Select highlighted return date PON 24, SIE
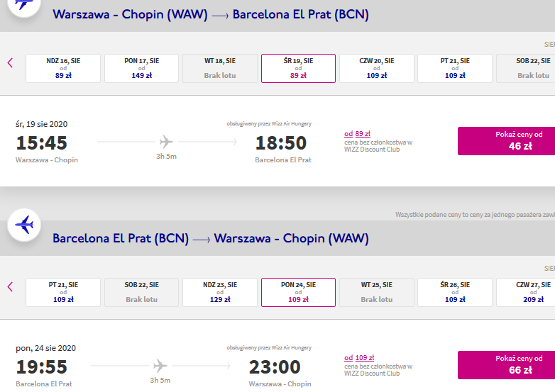This screenshot has width=555, height=392. click(x=298, y=292)
